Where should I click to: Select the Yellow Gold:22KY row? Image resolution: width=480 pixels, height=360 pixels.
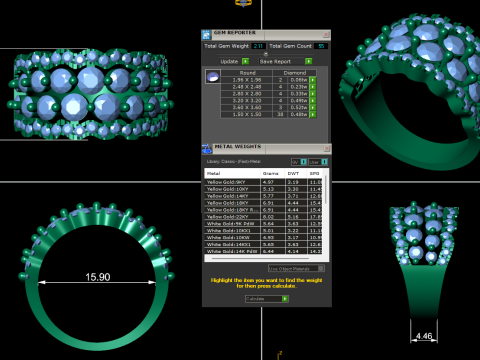pos(263,217)
